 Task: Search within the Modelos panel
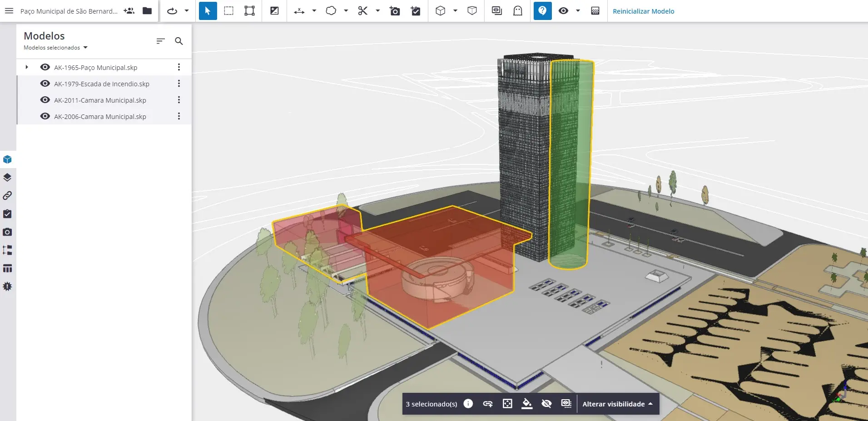point(179,41)
